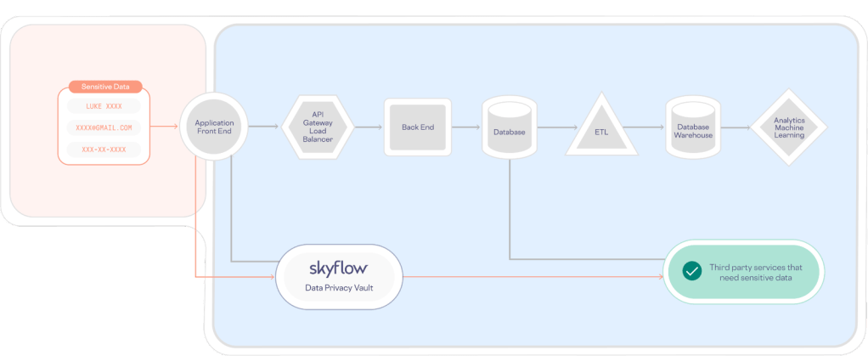The image size is (868, 356).
Task: Click the Analytics Machine Learning diamond
Action: (788, 127)
